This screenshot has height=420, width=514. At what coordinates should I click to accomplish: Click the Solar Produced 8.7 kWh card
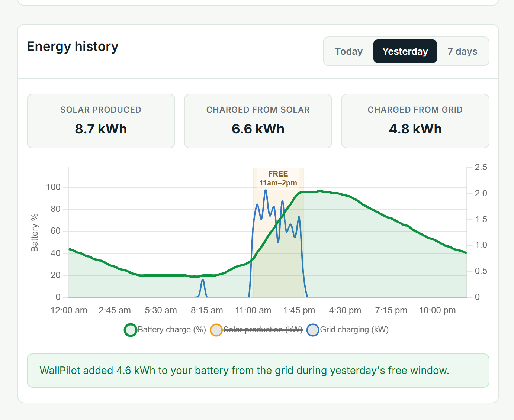[101, 121]
